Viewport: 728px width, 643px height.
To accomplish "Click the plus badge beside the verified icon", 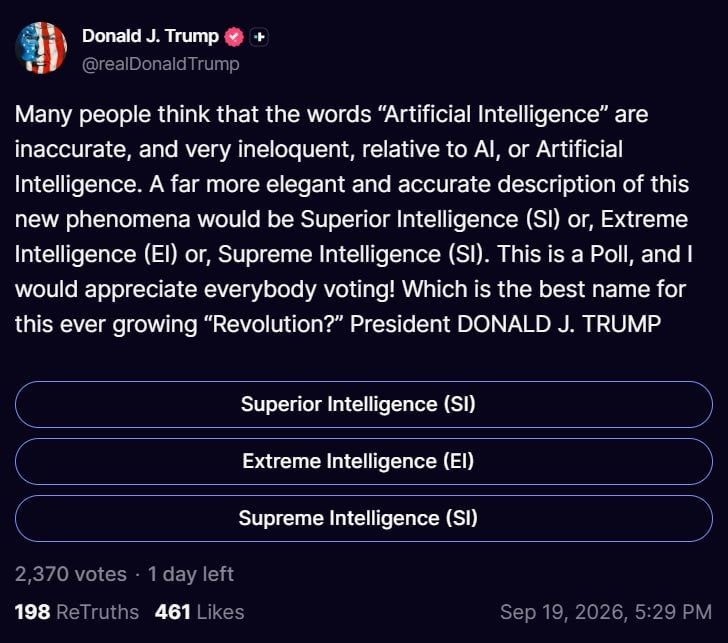I will (x=259, y=37).
